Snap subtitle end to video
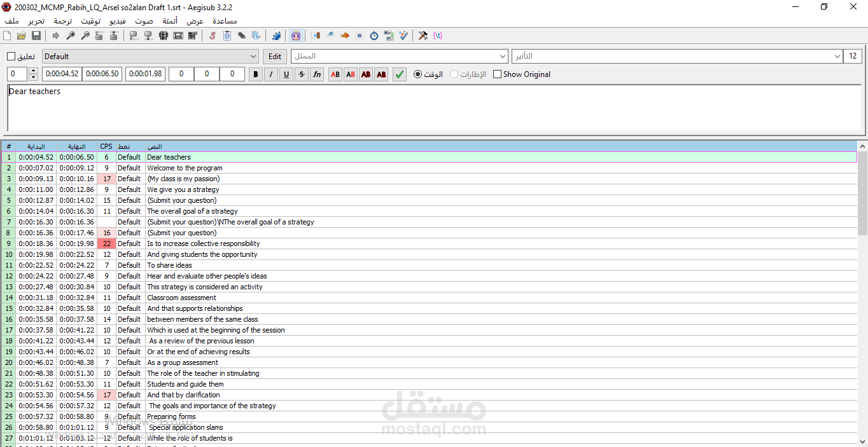868x447 pixels. pos(148,36)
